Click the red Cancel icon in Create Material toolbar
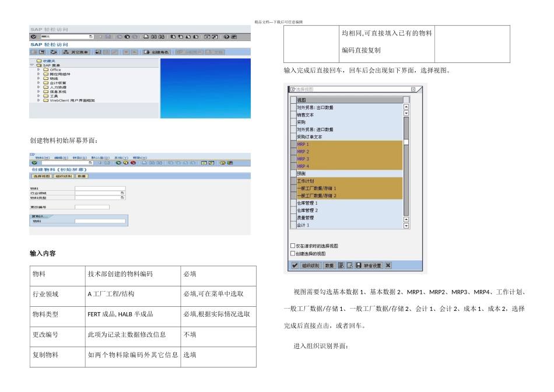 (x=133, y=163)
